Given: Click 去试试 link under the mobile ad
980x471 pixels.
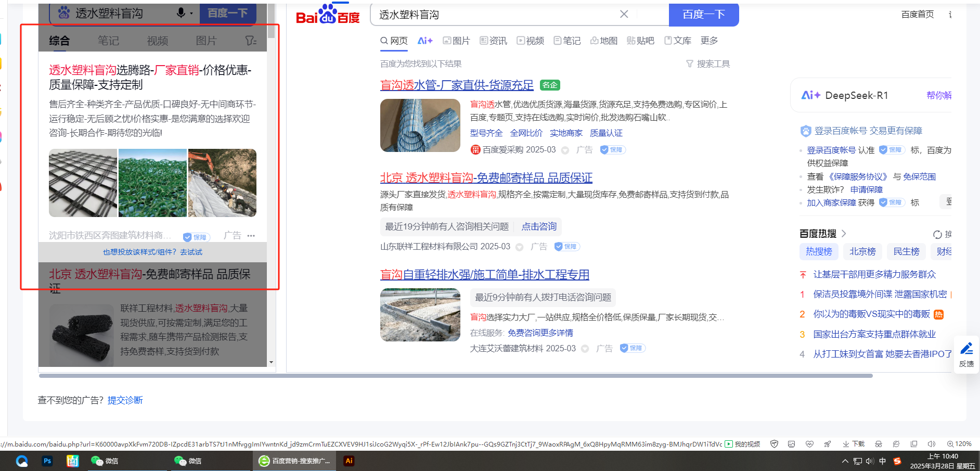Looking at the screenshot, I should point(191,252).
